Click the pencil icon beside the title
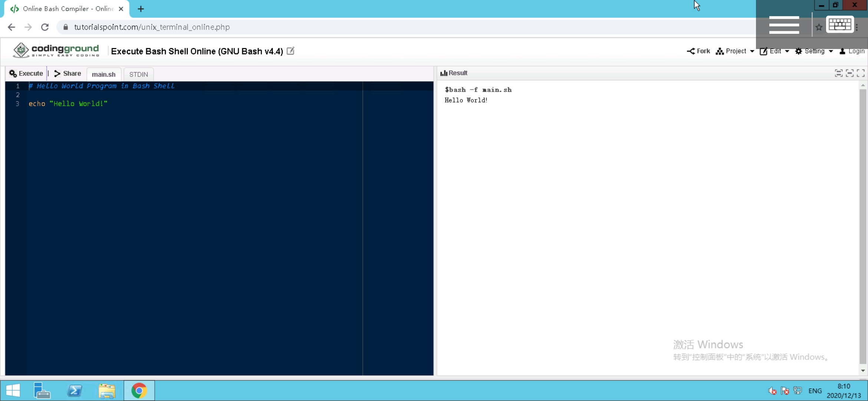Image resolution: width=868 pixels, height=401 pixels. pos(290,51)
